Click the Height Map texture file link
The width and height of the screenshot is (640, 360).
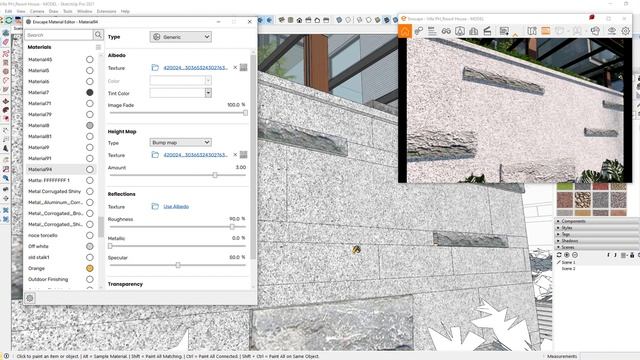tap(196, 155)
